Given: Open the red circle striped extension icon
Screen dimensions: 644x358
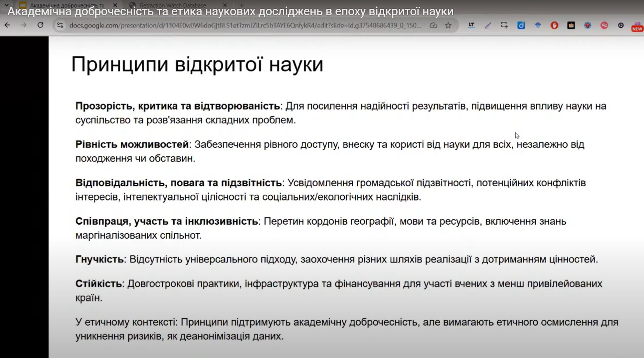Looking at the screenshot, I should [x=604, y=25].
